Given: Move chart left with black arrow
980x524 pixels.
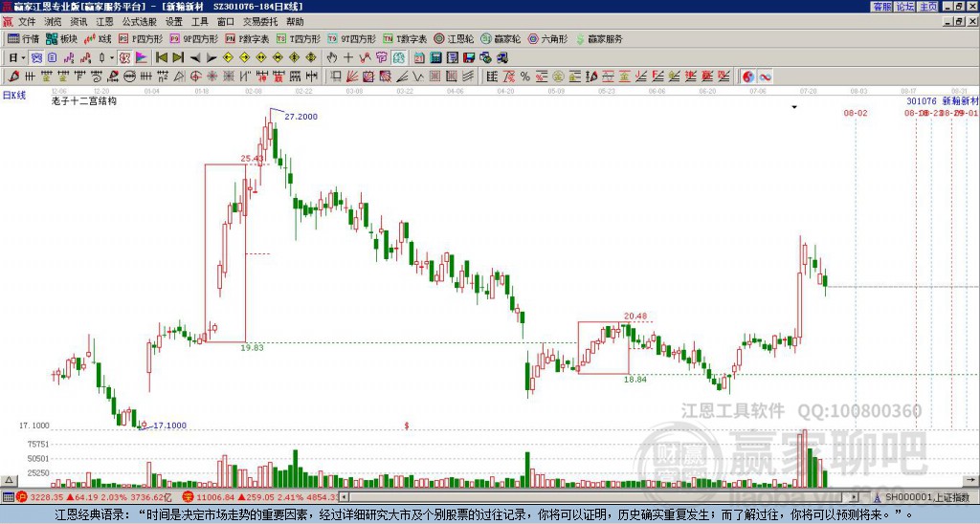Looking at the screenshot, I should tap(195, 58).
